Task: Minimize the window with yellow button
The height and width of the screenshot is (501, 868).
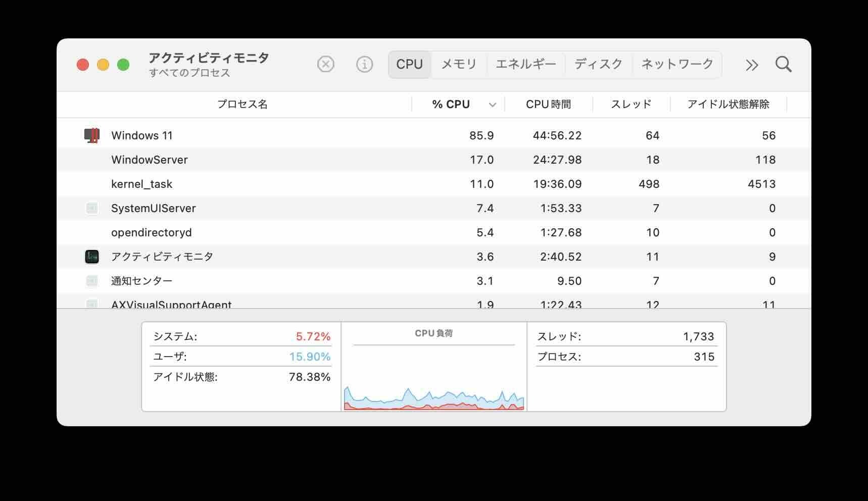Action: 103,65
